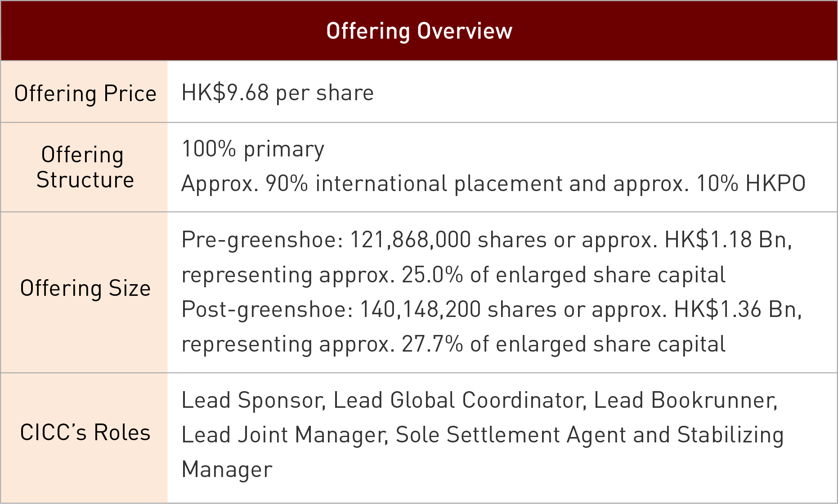The image size is (838, 504).
Task: Click the Lead Sponsor text
Action: tap(252, 400)
